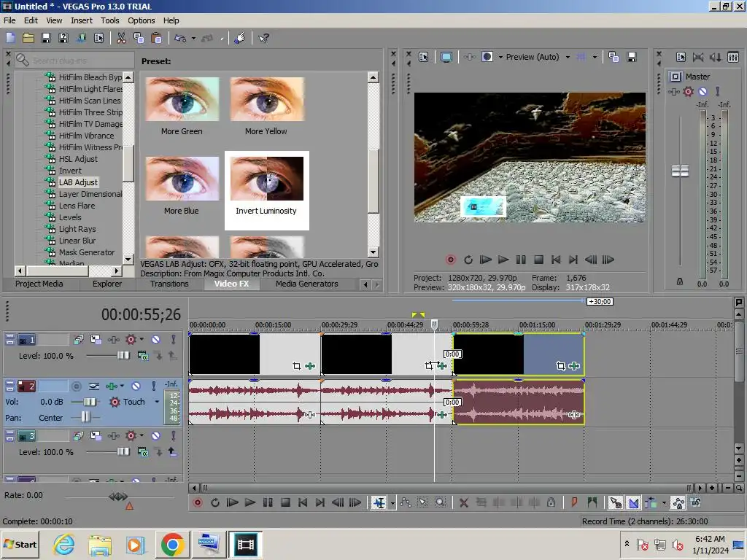747x560 pixels.
Task: Click the Paste clipboard icon
Action: point(156,38)
